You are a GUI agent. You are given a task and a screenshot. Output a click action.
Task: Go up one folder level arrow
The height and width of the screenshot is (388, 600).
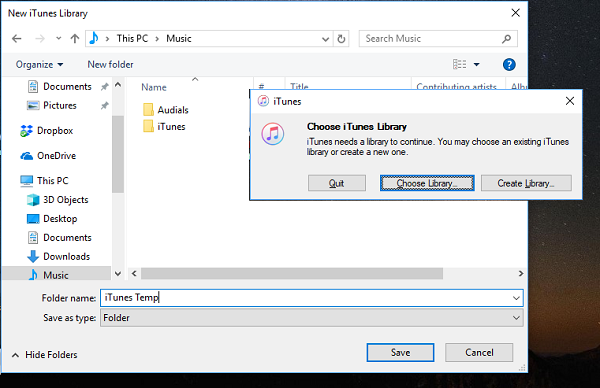point(75,39)
